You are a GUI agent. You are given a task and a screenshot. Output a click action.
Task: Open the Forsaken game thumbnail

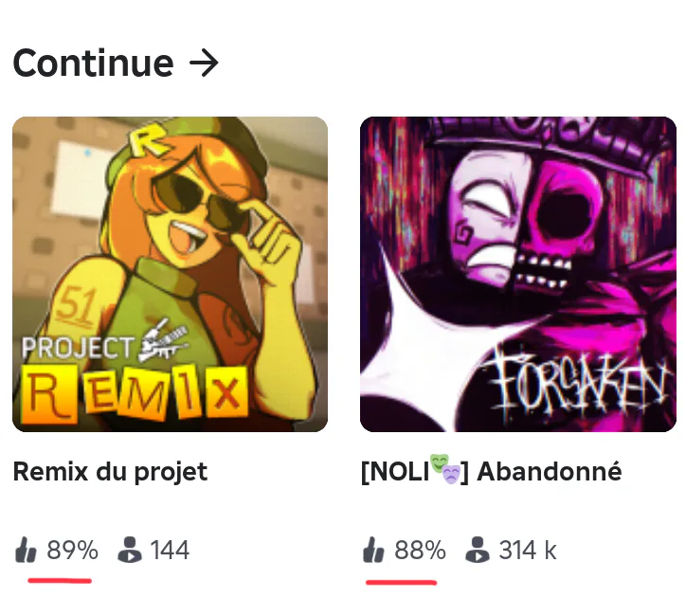pyautogui.click(x=518, y=274)
